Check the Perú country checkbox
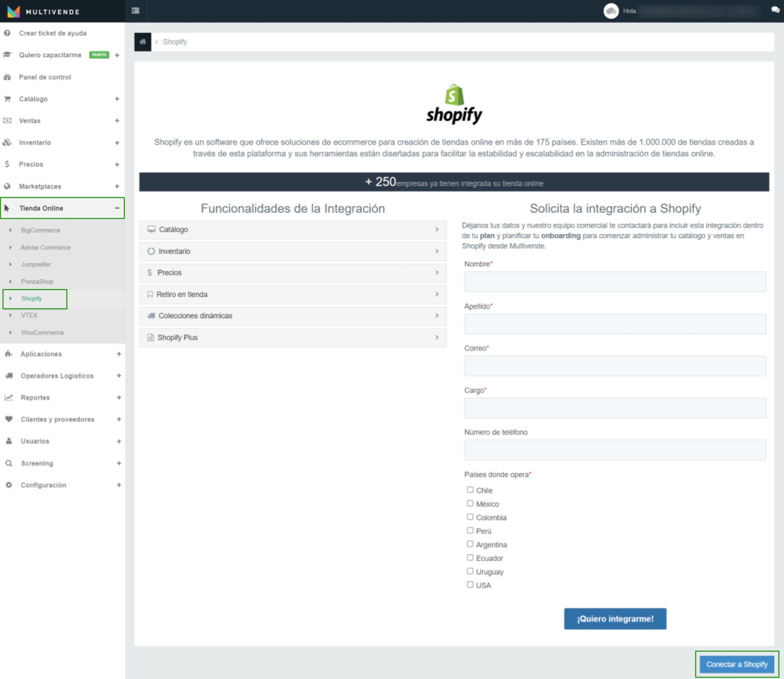Image resolution: width=784 pixels, height=679 pixels. [x=470, y=530]
